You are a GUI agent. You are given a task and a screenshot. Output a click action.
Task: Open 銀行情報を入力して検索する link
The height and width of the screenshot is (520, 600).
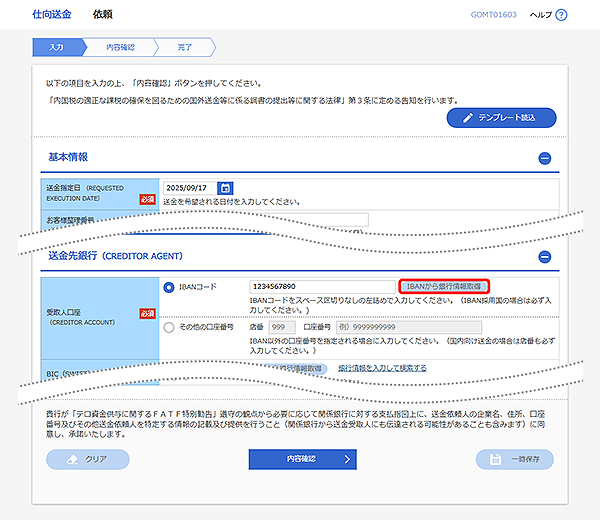[x=382, y=368]
